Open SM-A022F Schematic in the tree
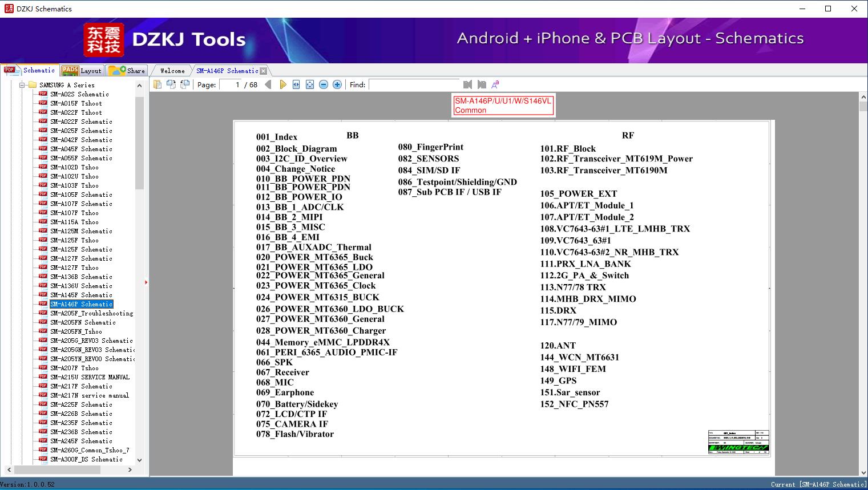The image size is (868, 490). coord(81,122)
